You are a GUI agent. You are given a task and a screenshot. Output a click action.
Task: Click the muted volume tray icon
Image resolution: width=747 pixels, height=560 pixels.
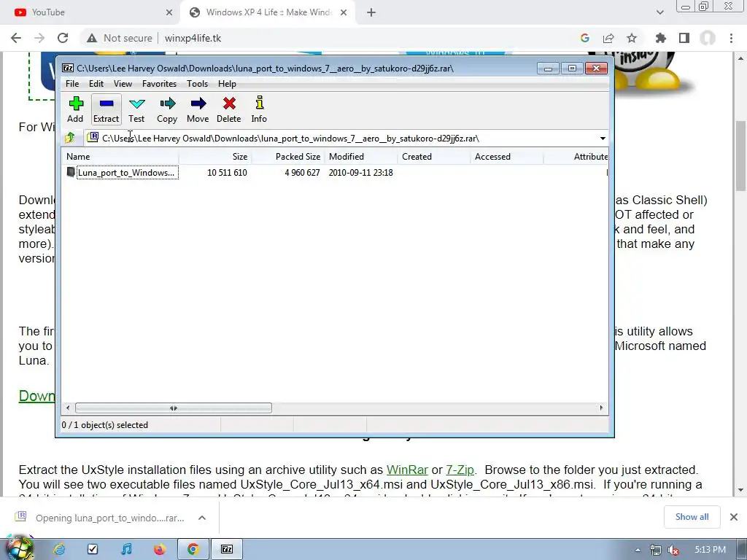pyautogui.click(x=673, y=550)
